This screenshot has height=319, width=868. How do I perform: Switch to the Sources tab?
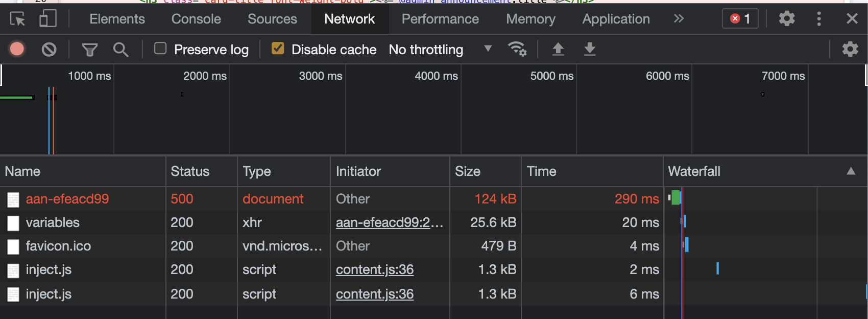pyautogui.click(x=272, y=19)
